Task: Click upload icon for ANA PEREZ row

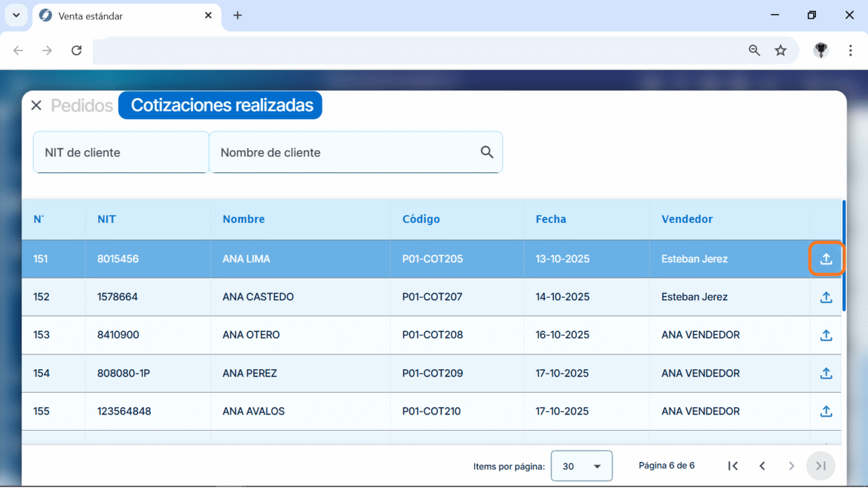Action: [826, 373]
